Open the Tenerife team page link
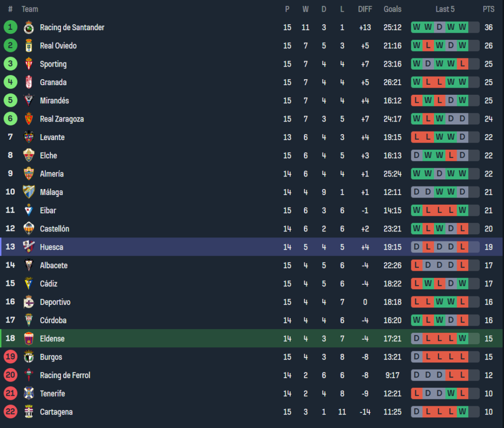 pyautogui.click(x=52, y=394)
